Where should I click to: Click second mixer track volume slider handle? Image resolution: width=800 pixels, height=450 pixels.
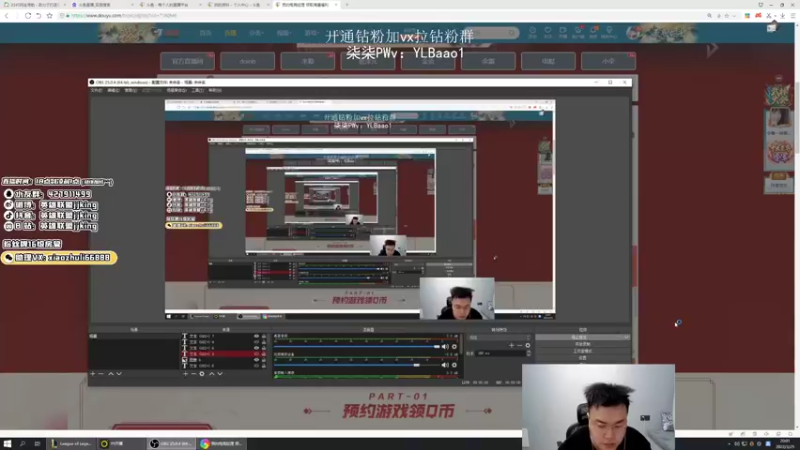[416, 365]
